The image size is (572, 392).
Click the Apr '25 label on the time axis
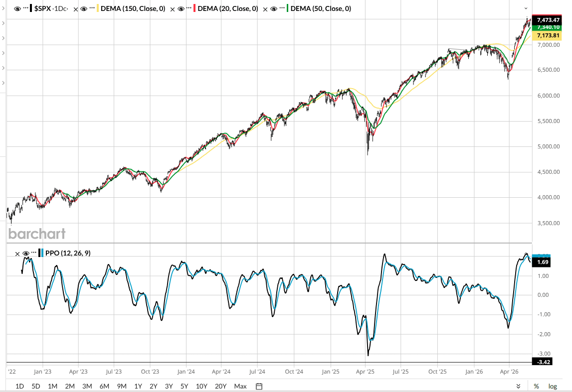click(x=365, y=372)
